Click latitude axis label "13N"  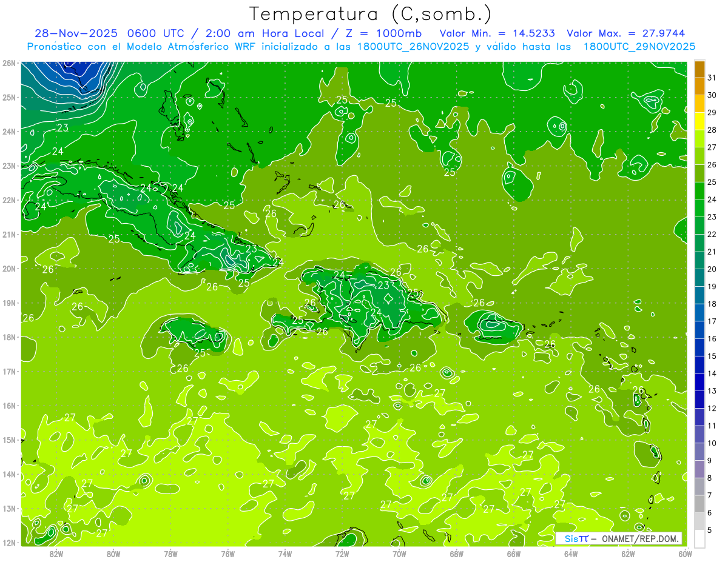point(9,508)
